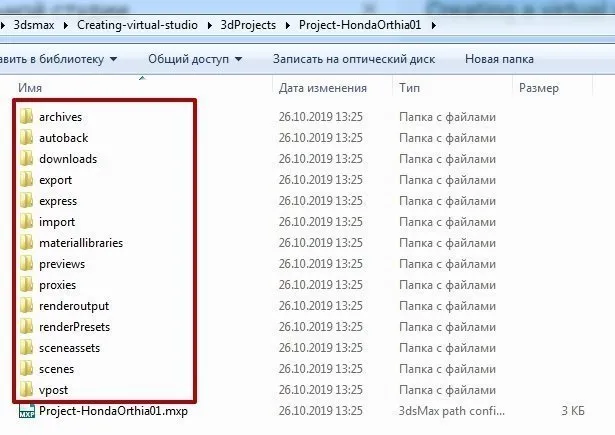Create new folder with Новая папка

click(x=500, y=59)
